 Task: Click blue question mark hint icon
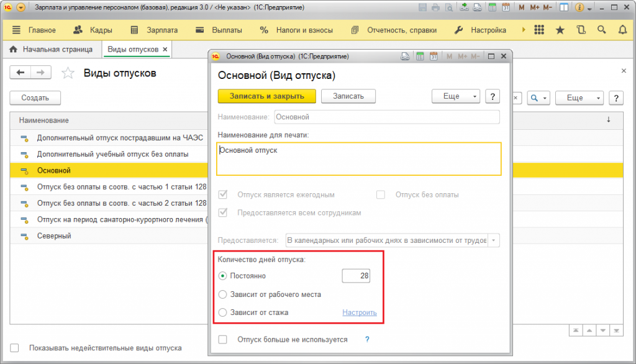click(x=367, y=339)
